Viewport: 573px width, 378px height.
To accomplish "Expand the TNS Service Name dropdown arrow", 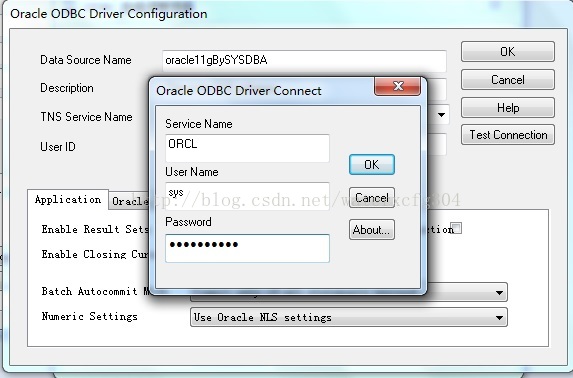I will click(x=441, y=115).
